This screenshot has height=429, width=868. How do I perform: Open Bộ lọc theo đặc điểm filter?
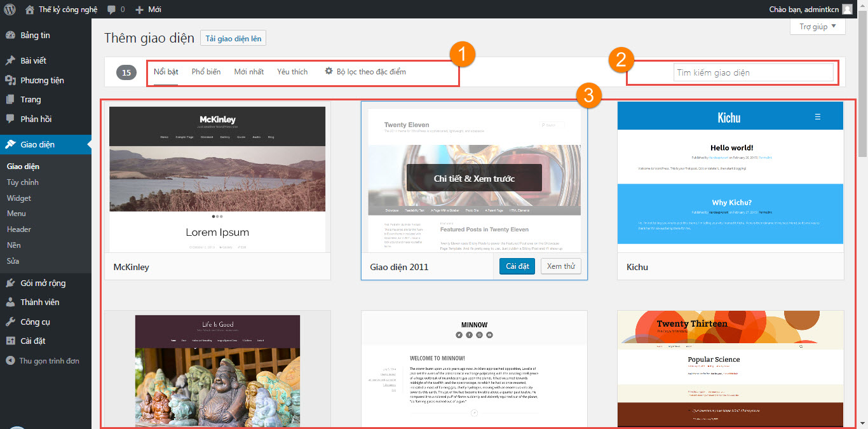tap(365, 72)
